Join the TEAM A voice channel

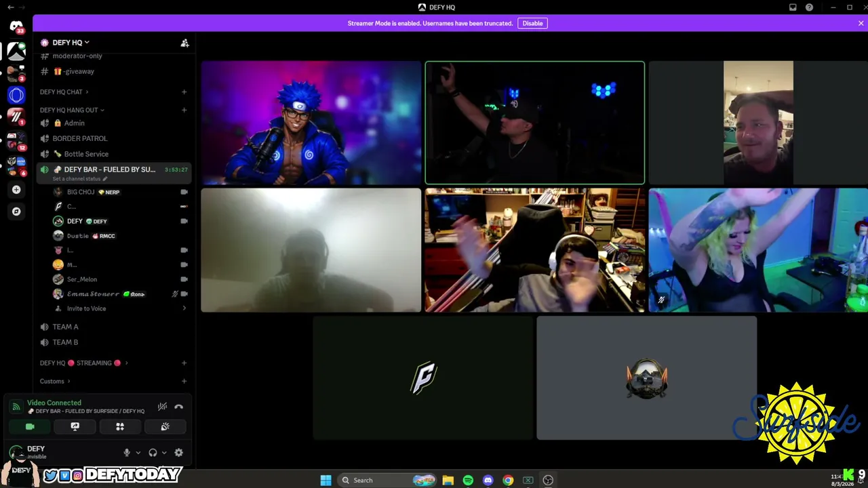(x=113, y=327)
